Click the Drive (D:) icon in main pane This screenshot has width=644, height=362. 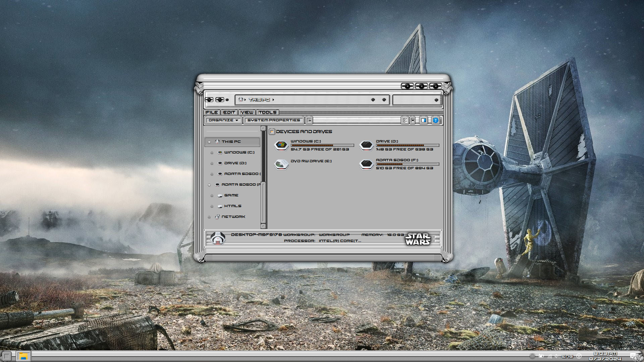[x=366, y=145]
